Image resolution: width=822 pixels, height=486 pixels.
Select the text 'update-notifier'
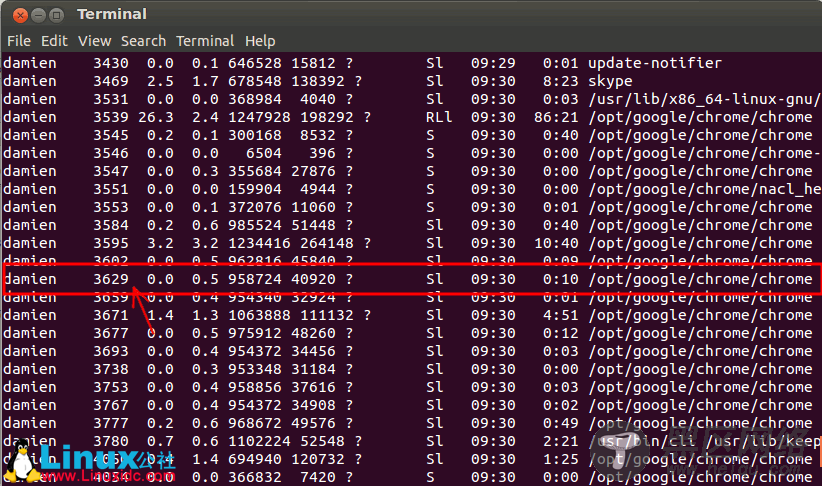[655, 63]
